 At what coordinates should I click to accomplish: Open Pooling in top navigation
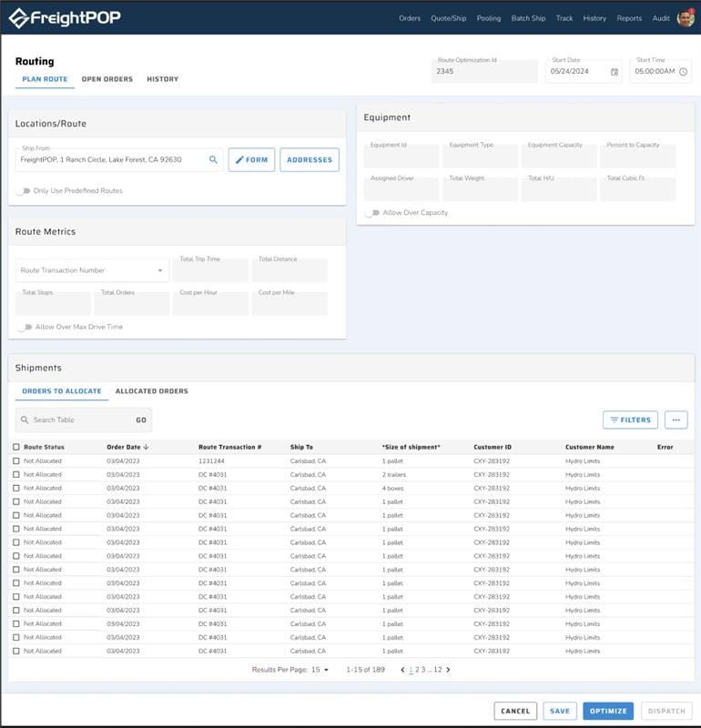[x=489, y=18]
